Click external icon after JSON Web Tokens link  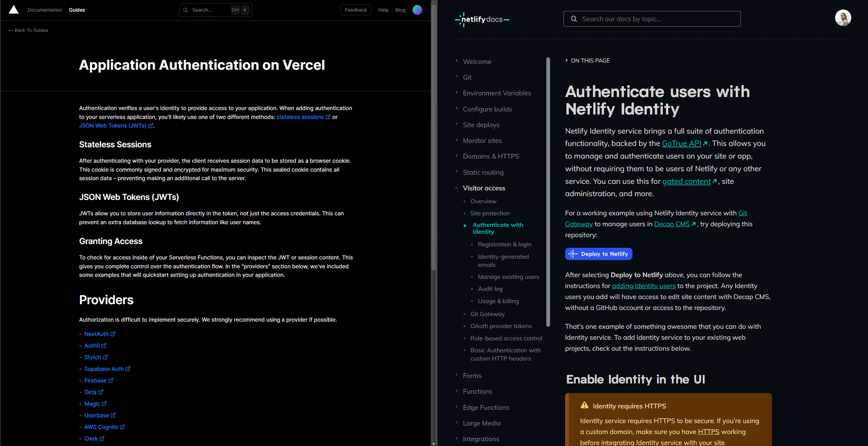pyautogui.click(x=150, y=126)
